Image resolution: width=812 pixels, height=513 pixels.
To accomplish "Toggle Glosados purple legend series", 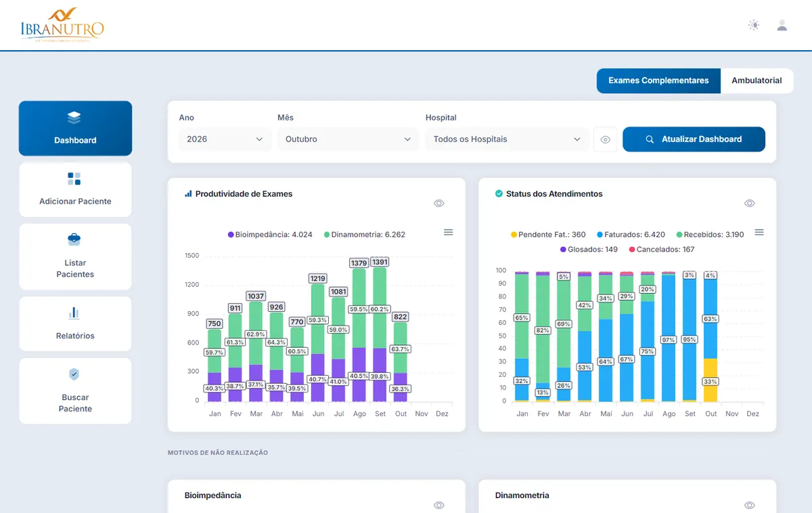I will pyautogui.click(x=589, y=250).
